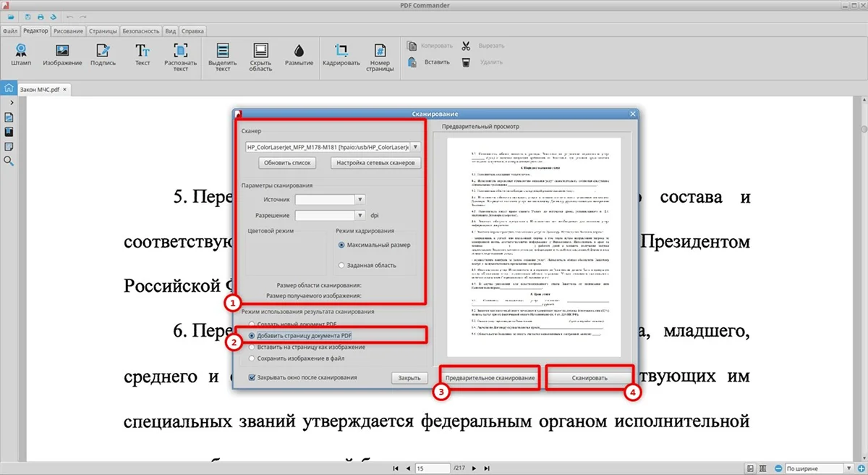Select the Скрыть область tool
The height and width of the screenshot is (475, 868).
point(261,52)
